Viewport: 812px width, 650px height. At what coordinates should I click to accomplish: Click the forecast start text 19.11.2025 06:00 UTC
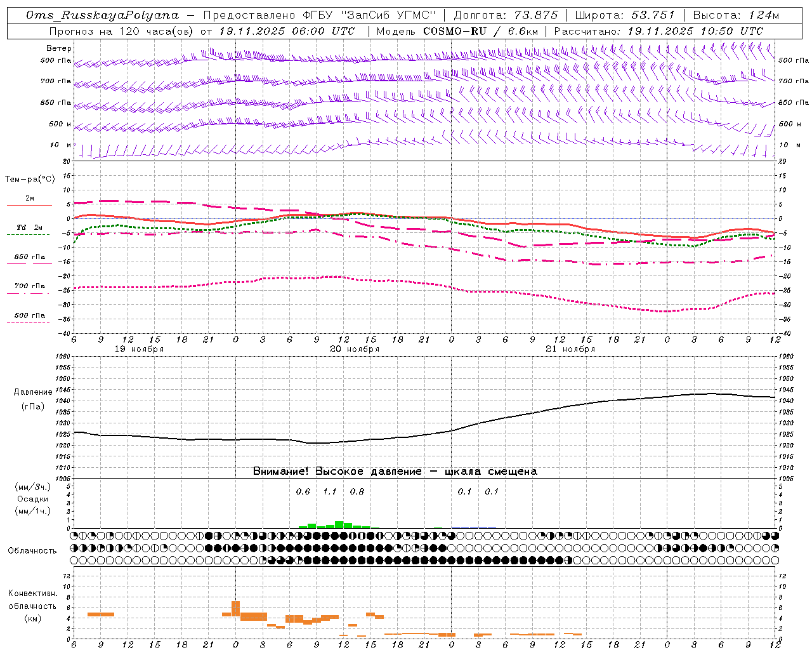pyautogui.click(x=287, y=31)
